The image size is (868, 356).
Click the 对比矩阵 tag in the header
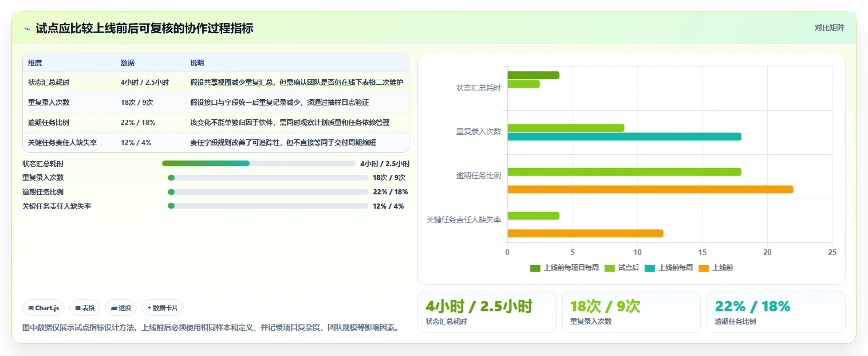(829, 28)
